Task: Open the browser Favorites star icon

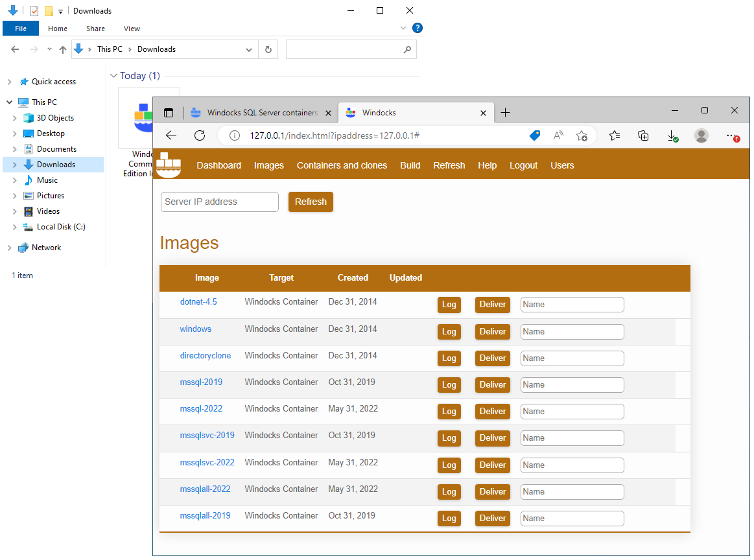Action: coord(615,135)
